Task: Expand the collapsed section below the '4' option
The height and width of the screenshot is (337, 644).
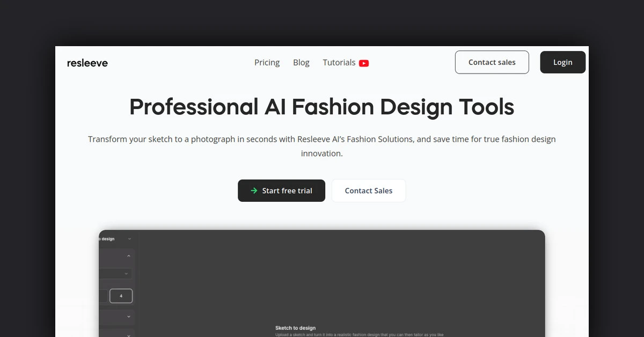Action: coord(129,317)
